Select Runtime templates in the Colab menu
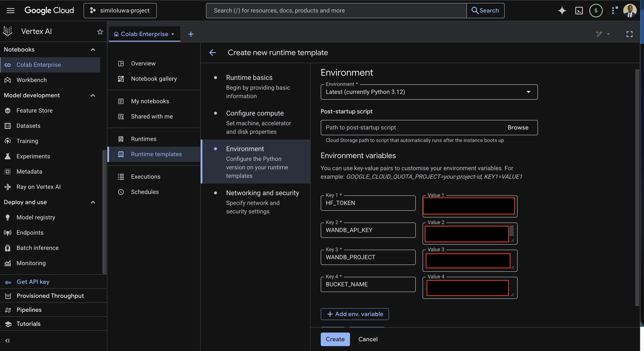This screenshot has height=351, width=644. 157,154
